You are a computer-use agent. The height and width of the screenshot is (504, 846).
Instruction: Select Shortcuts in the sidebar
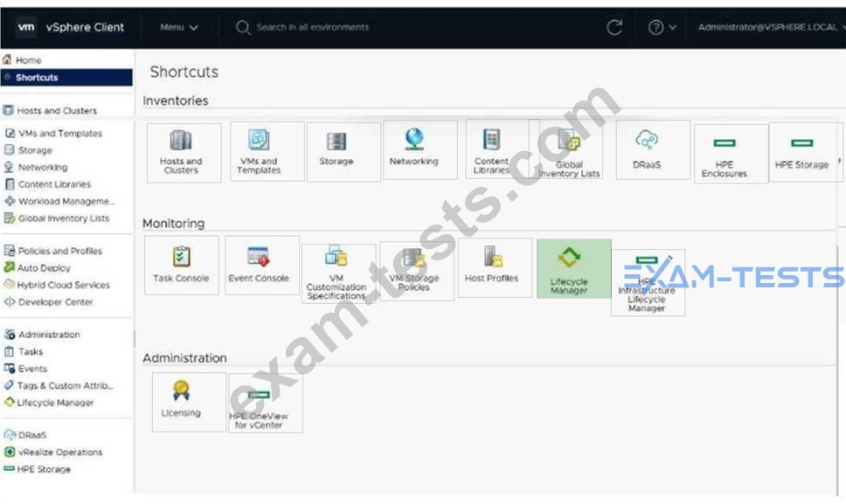click(67, 77)
